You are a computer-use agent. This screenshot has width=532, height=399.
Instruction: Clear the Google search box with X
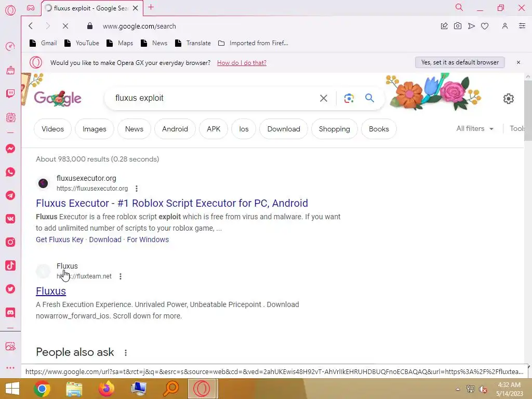click(x=324, y=98)
